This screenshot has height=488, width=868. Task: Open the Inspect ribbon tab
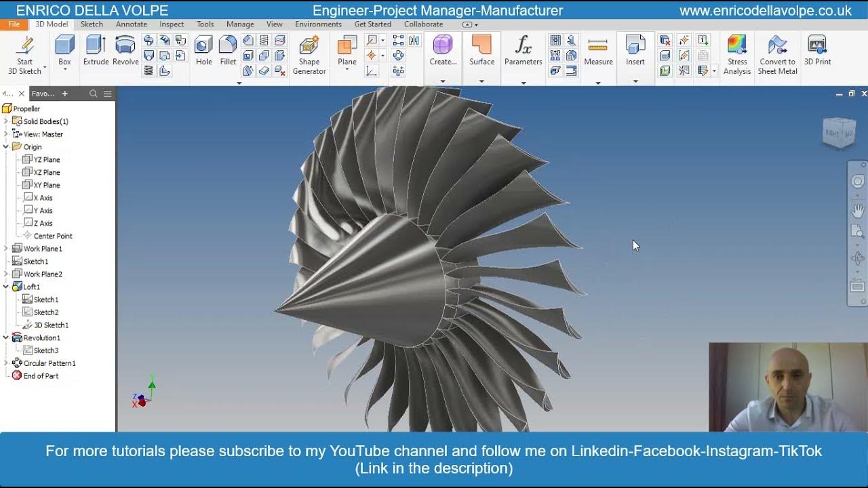pos(172,24)
